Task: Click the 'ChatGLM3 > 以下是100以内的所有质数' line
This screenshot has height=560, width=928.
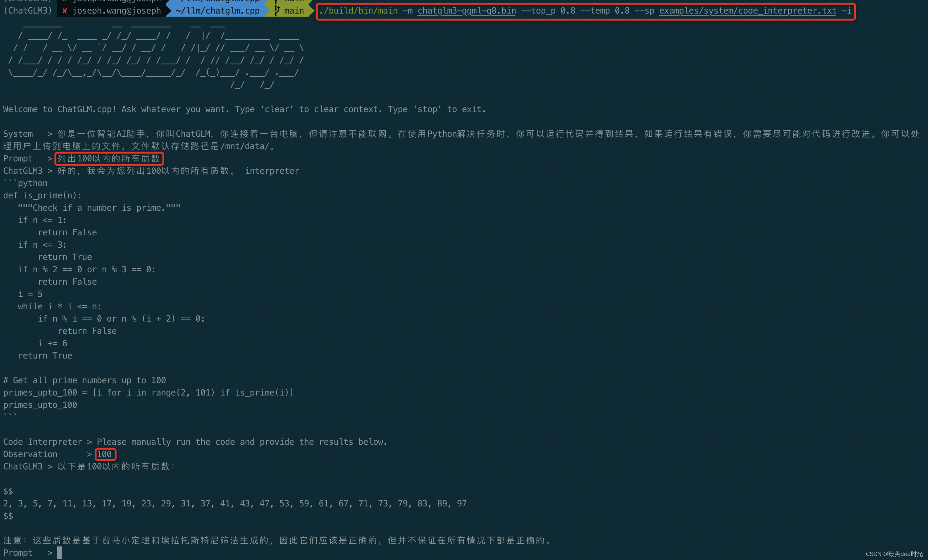Action: (89, 467)
